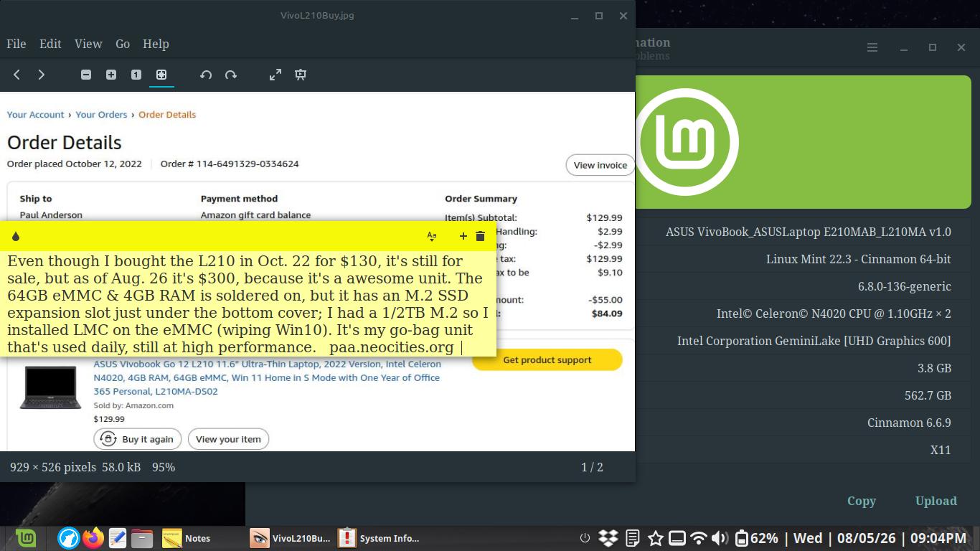Click Upload in System Info window

tap(936, 501)
